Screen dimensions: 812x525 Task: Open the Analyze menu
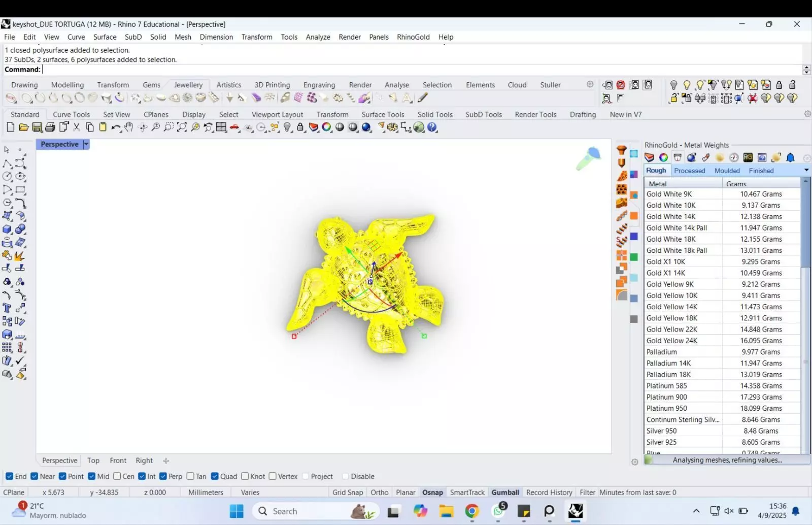(318, 37)
